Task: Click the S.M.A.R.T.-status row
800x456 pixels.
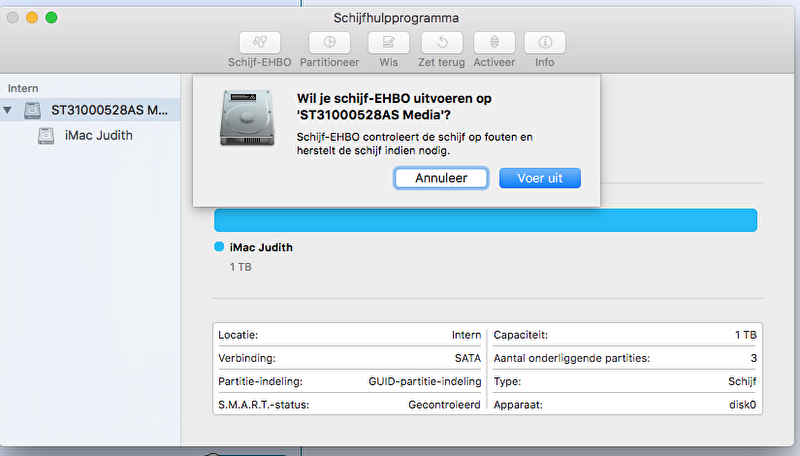Action: click(x=349, y=404)
